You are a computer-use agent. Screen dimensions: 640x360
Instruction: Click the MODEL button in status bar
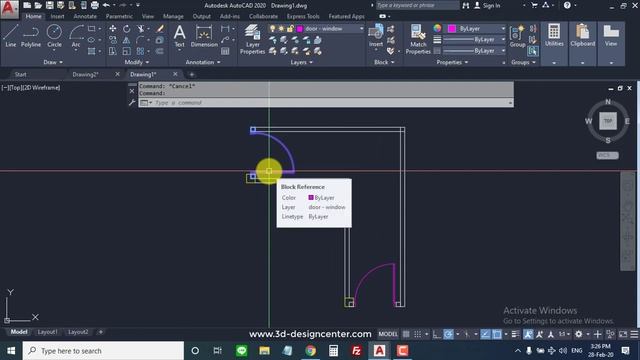click(388, 334)
